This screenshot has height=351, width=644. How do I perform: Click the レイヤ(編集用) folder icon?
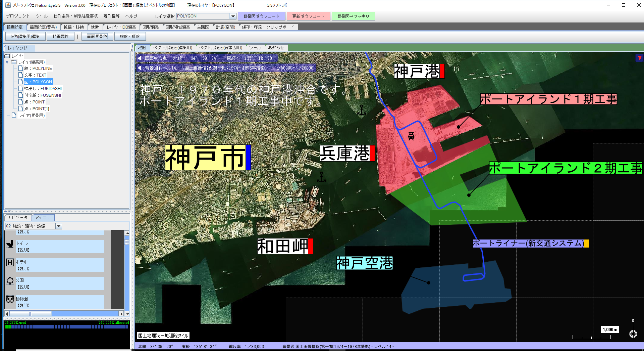[14, 62]
